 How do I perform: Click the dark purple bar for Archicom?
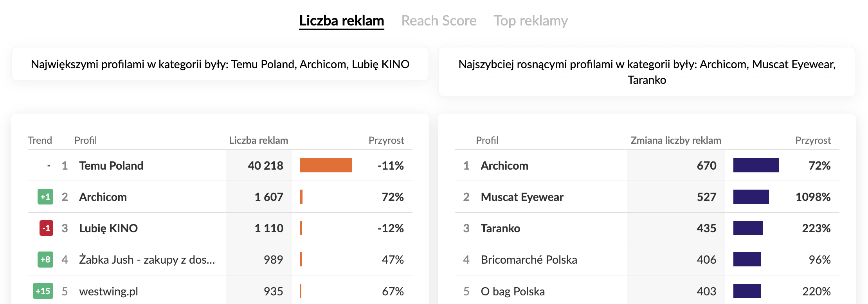pyautogui.click(x=756, y=165)
